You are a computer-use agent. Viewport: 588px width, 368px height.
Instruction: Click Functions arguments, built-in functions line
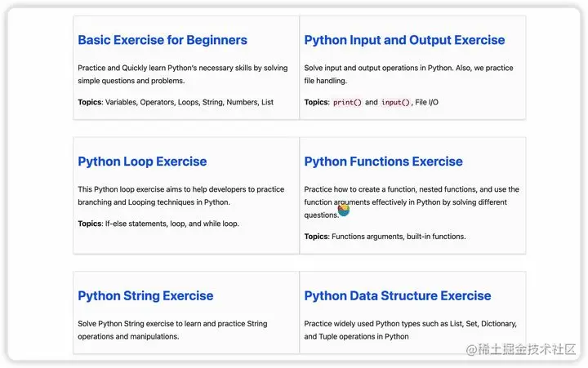pos(385,237)
